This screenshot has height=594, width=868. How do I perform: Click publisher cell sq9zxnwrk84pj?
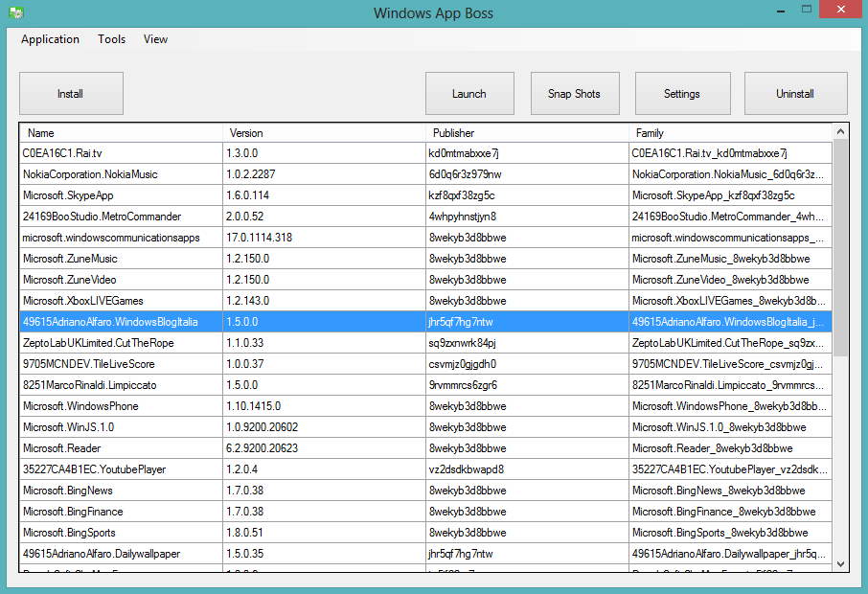pyautogui.click(x=527, y=343)
